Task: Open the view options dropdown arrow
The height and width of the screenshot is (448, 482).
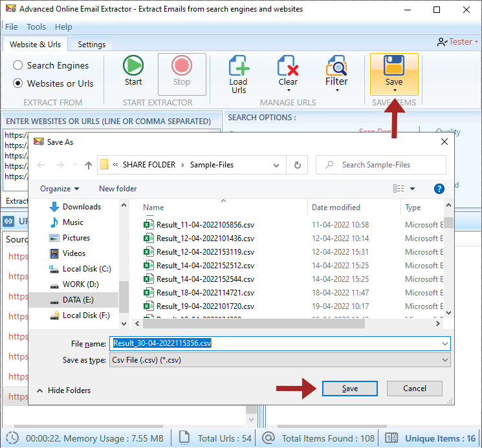Action: coord(412,189)
